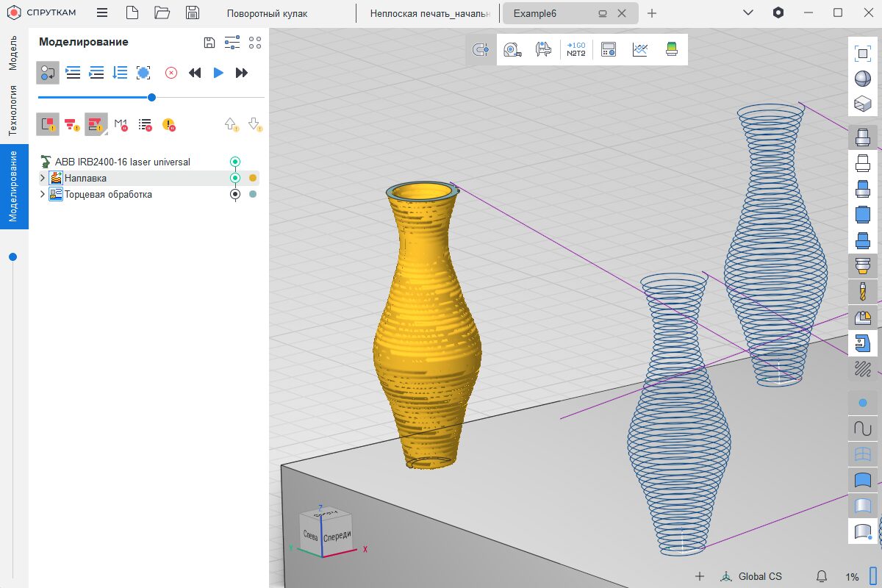882x588 pixels.
Task: Open the tab list dropdown chevron
Action: (748, 13)
